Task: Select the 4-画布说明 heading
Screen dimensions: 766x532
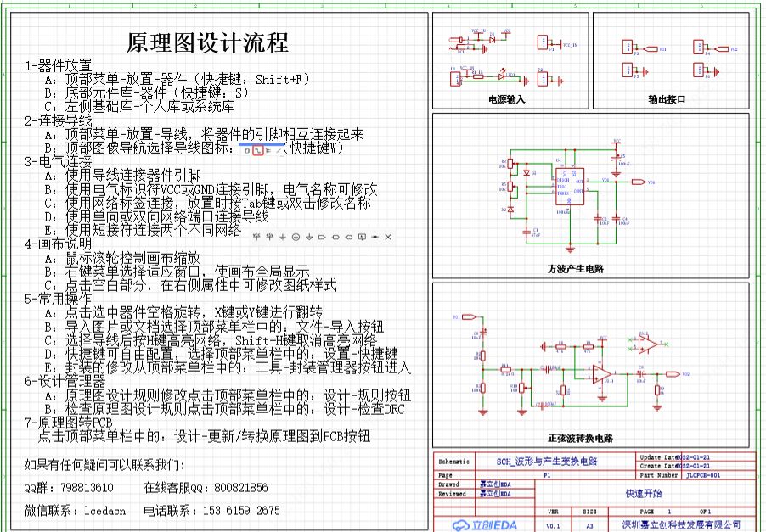Action: [58, 244]
